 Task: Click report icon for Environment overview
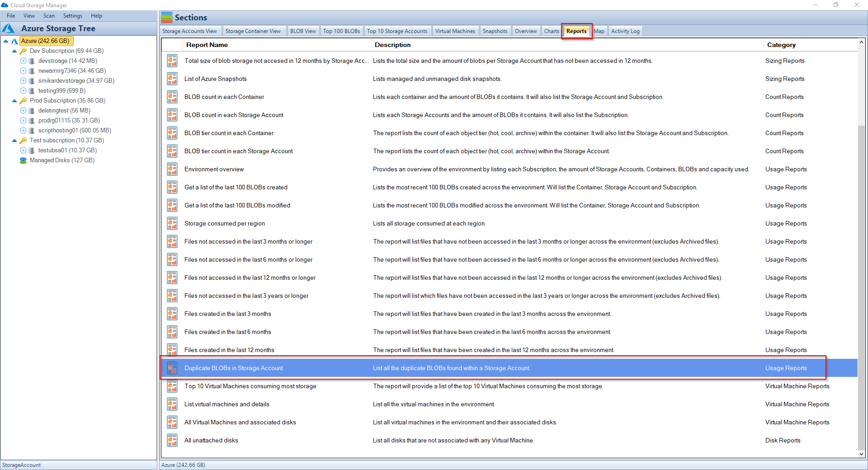point(172,169)
